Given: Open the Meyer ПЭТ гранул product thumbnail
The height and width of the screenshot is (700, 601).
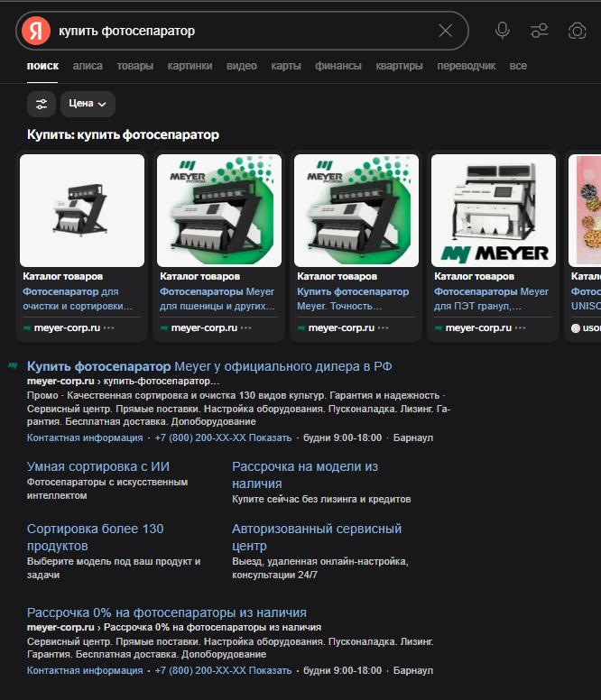Looking at the screenshot, I should click(493, 210).
